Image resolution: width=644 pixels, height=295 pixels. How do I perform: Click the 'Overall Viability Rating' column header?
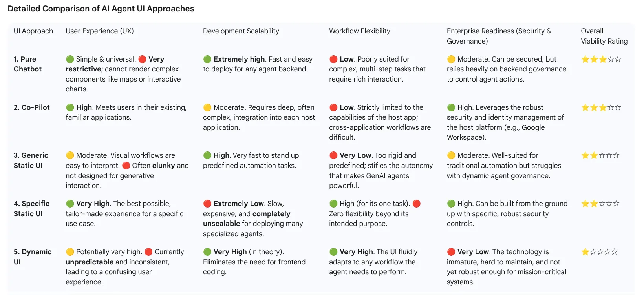pyautogui.click(x=604, y=36)
